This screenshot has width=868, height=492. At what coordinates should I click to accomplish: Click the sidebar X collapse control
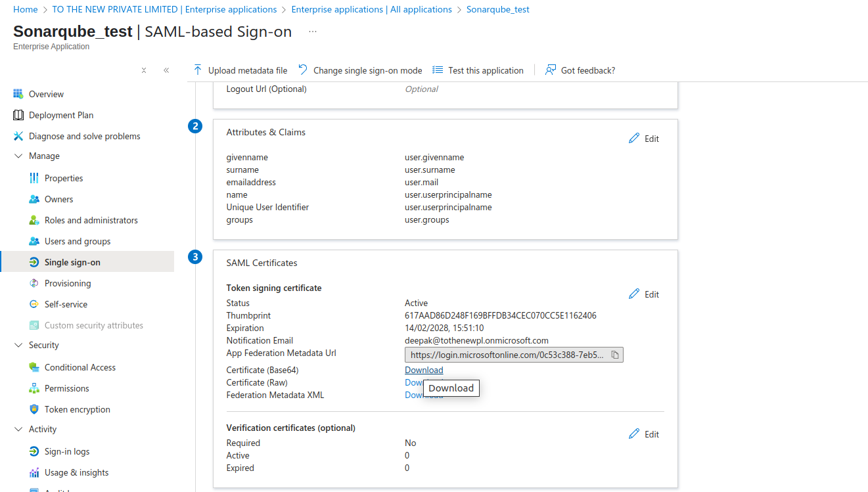click(144, 70)
